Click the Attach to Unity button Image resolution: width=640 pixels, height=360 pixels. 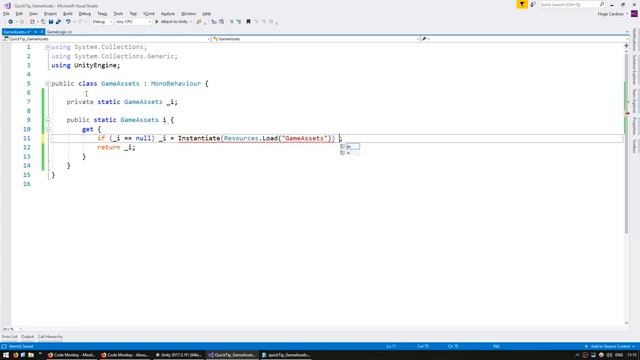tap(173, 22)
